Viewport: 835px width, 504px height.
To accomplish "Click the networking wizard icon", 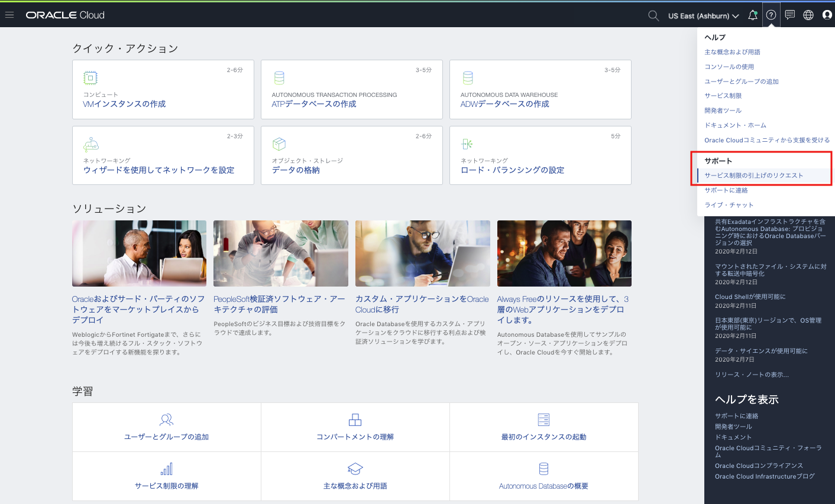I will (91, 144).
